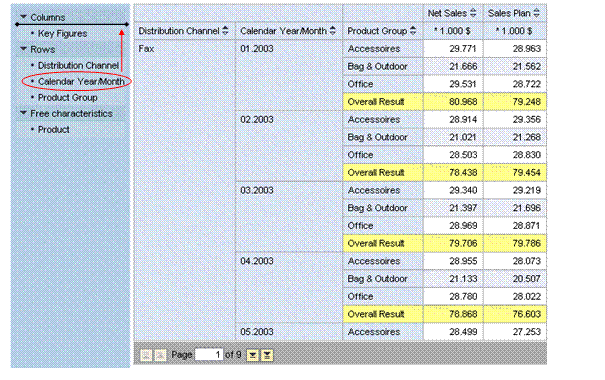Sort by Calendar Year/Month column arrows
The height and width of the screenshot is (380, 605).
coord(333,31)
